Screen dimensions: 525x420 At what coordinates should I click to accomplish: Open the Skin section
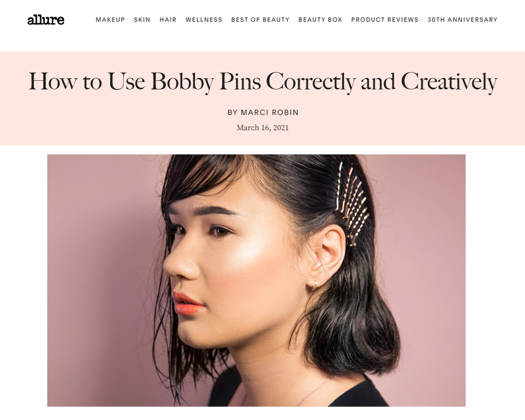click(142, 20)
